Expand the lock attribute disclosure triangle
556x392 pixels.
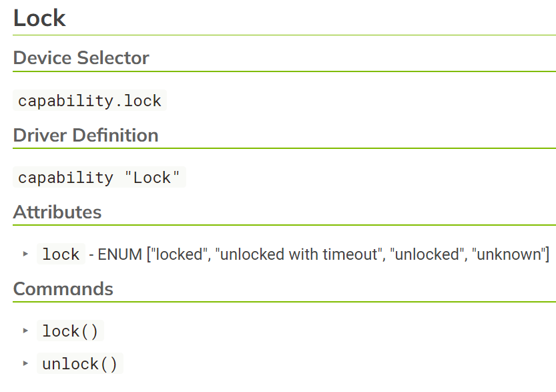pyautogui.click(x=25, y=254)
